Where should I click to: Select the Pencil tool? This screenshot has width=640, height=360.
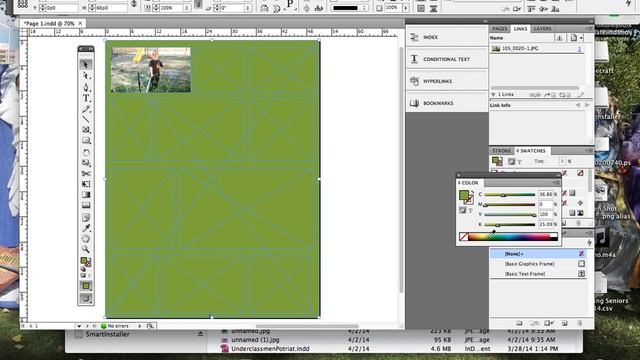coord(86,109)
